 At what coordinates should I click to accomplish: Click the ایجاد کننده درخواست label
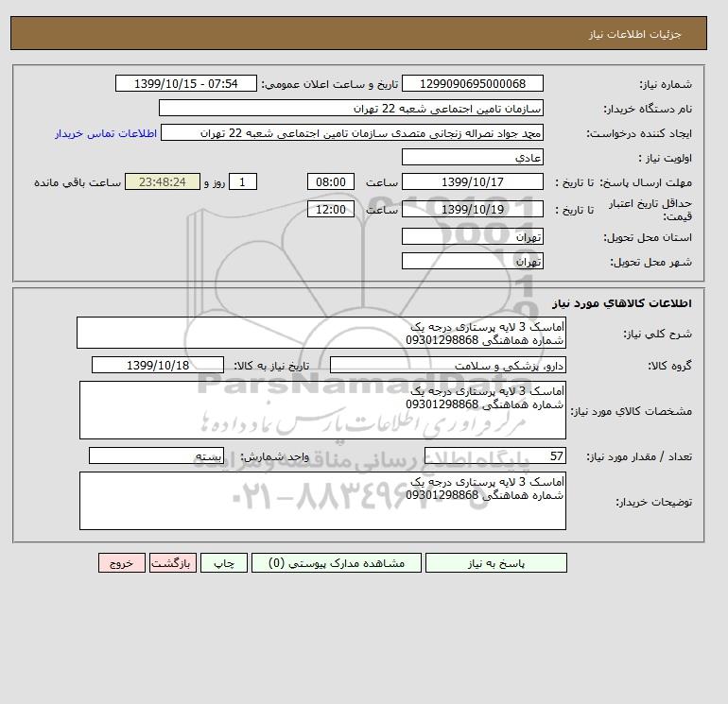tap(639, 133)
